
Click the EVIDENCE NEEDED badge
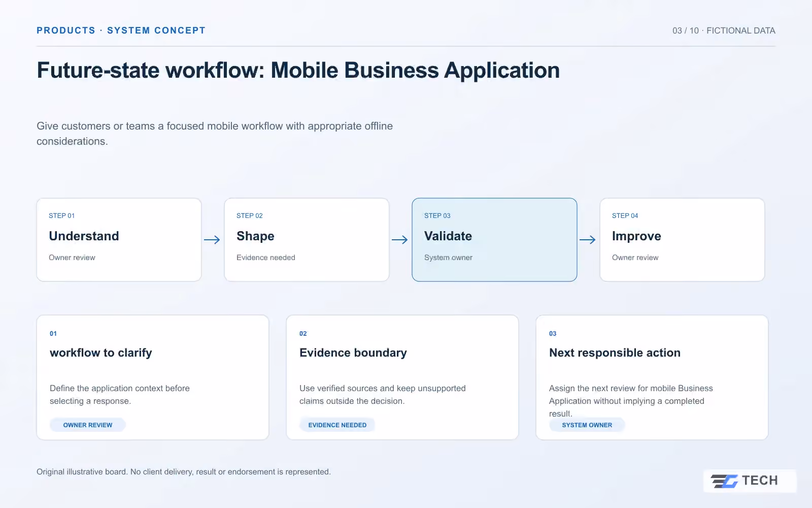(337, 425)
